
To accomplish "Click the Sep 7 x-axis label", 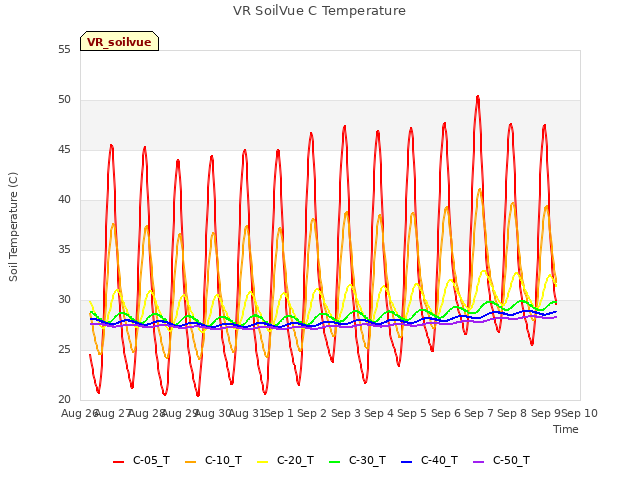I will pyautogui.click(x=479, y=413).
